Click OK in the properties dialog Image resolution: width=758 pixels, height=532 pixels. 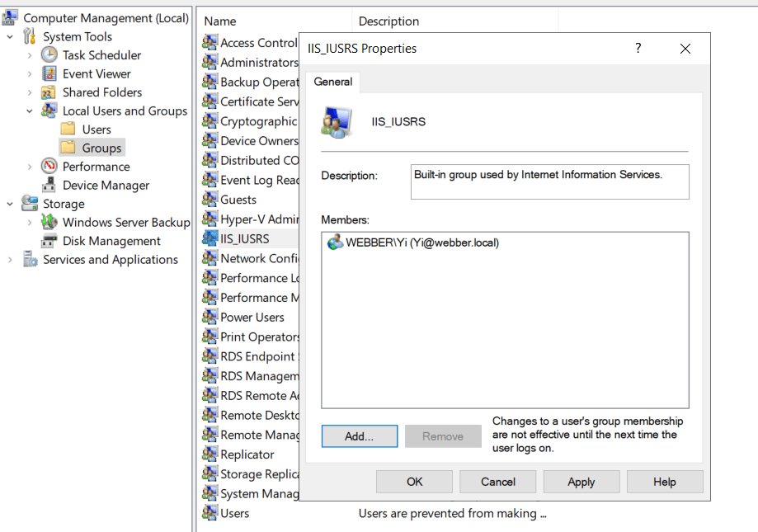point(414,482)
